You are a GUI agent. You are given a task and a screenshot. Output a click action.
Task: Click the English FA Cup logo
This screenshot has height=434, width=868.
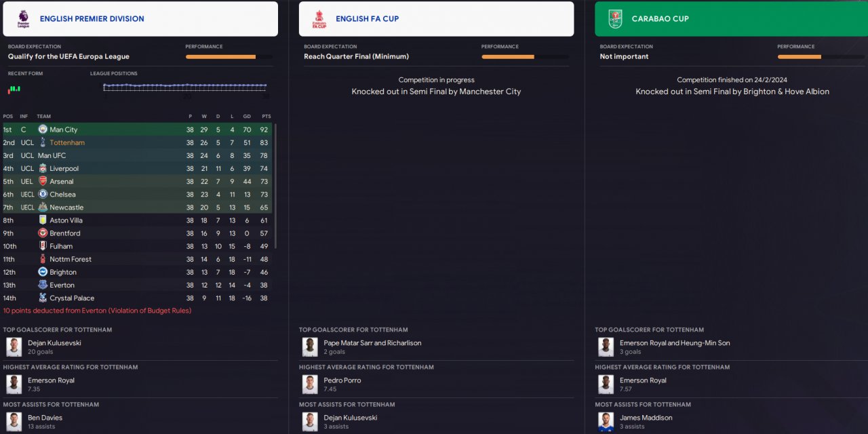coord(319,19)
